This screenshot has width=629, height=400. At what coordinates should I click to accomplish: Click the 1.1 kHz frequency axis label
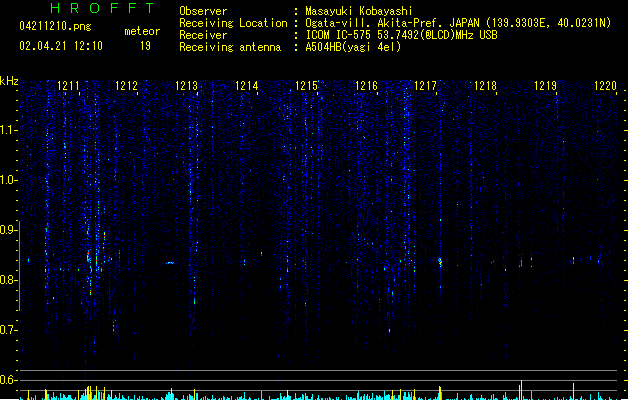point(8,130)
